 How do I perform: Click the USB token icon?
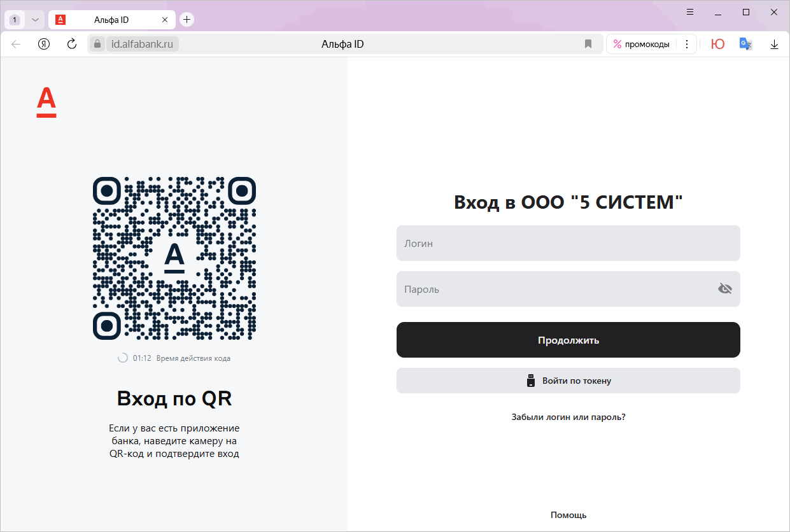tap(531, 381)
